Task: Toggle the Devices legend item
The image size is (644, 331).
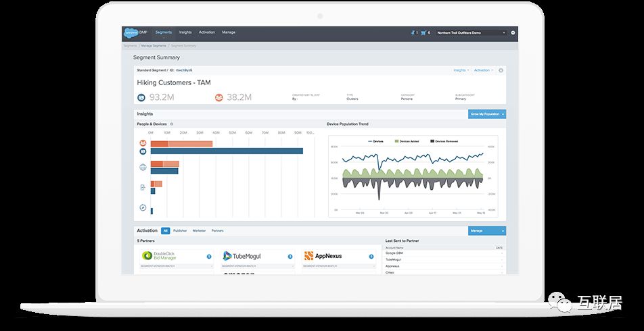Action: [375, 141]
